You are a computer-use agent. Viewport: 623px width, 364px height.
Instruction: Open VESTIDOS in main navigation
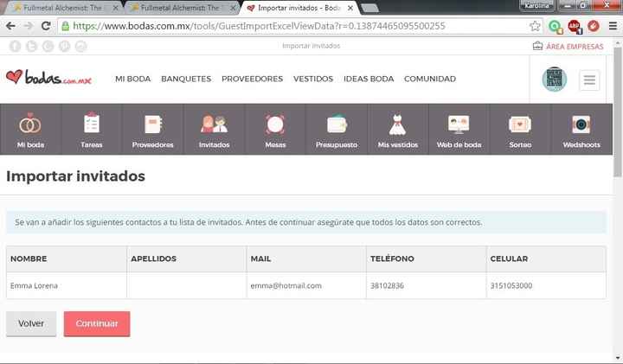313,79
